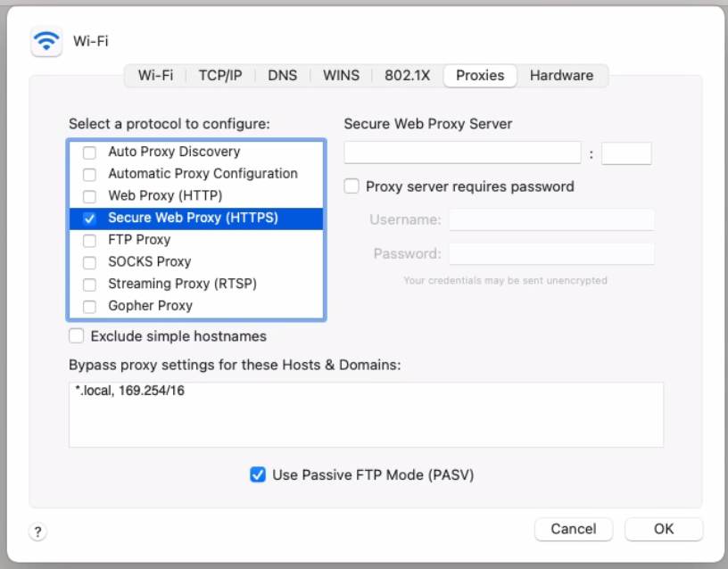
Task: Disable Use Passive FTP Mode (PASV)
Action: tap(258, 475)
